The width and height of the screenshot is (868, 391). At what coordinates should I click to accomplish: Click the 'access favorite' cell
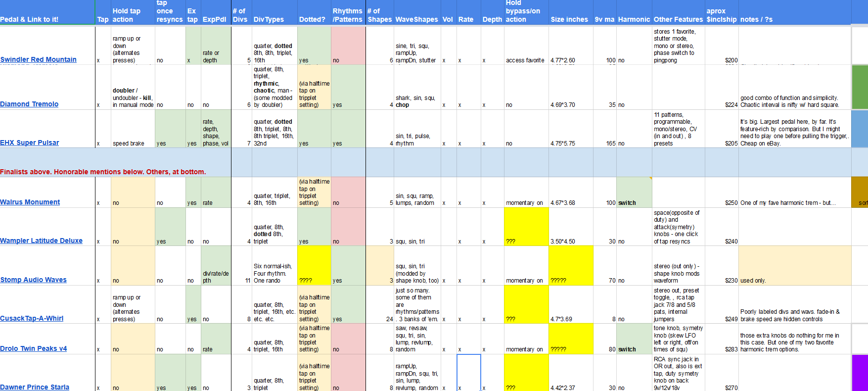tap(526, 46)
